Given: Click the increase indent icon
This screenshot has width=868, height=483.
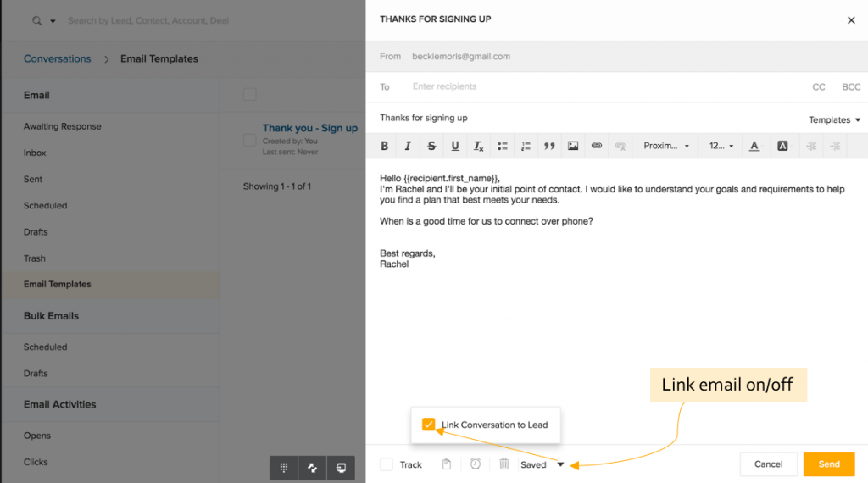Looking at the screenshot, I should (x=835, y=146).
